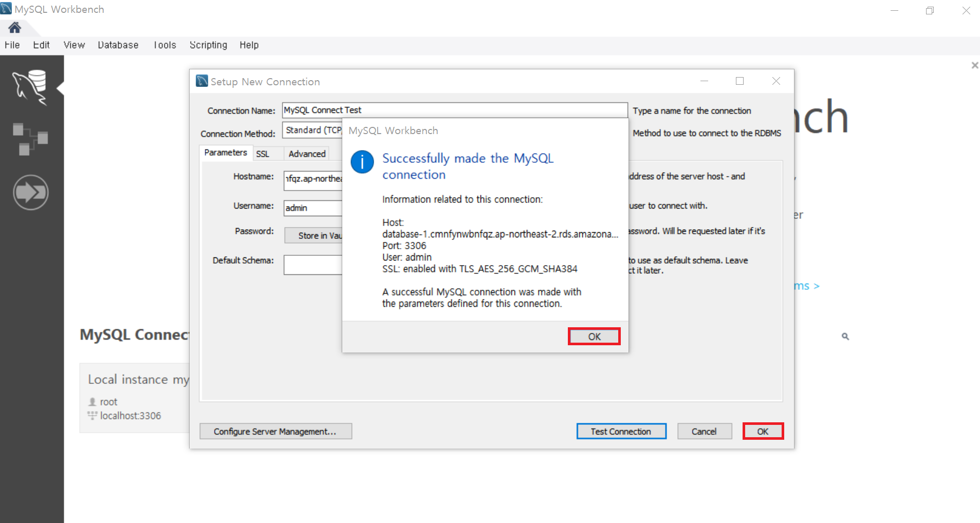
Task: Open the Models sidebar icon
Action: point(30,139)
